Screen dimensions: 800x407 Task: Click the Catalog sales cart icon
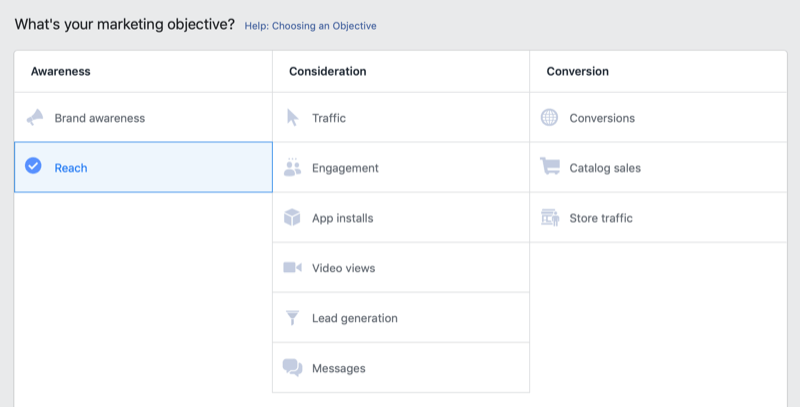click(x=549, y=167)
